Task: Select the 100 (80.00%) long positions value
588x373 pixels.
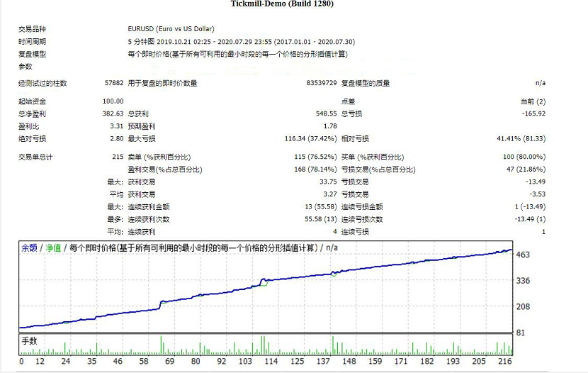Action: click(x=524, y=157)
